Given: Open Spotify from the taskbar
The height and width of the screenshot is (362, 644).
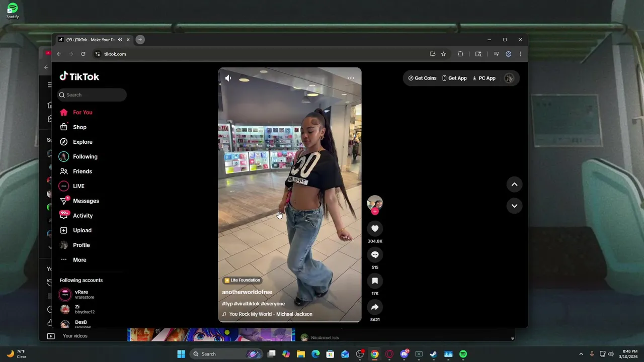Looking at the screenshot, I should tap(463, 354).
